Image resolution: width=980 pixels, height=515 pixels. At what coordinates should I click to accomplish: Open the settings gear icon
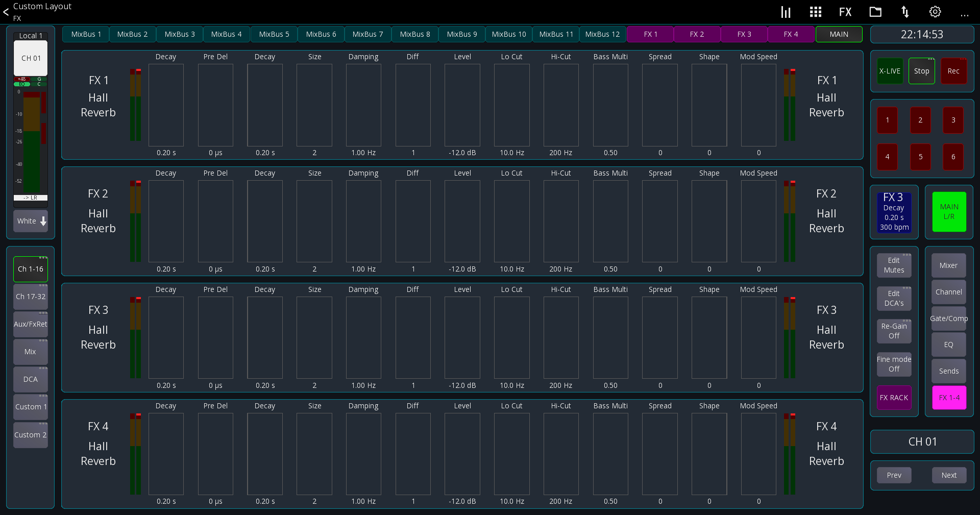935,12
